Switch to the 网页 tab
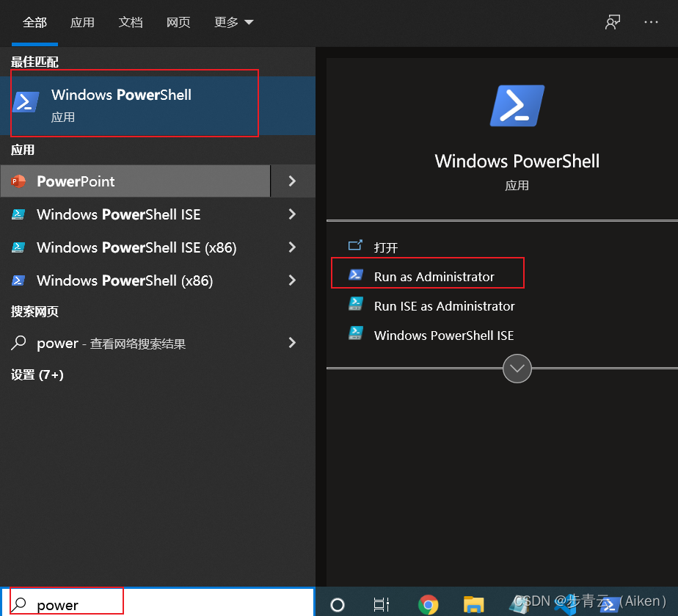678x616 pixels. [178, 22]
